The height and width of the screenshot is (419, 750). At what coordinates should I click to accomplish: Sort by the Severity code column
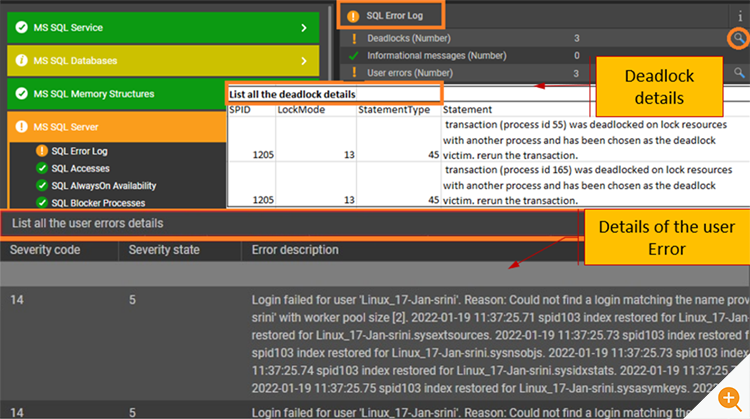(x=45, y=250)
